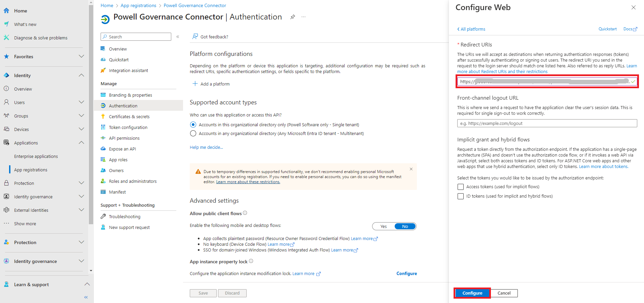Screen dimensions: 644x303
Task: Open the Quickstart link in Configure Web
Action: click(x=607, y=29)
